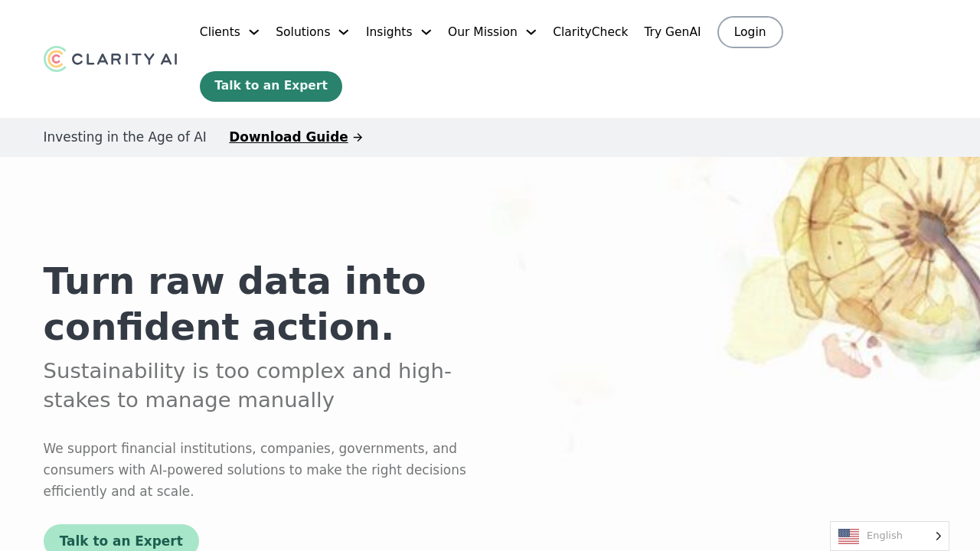Expand the Clients menu chevron
The height and width of the screenshot is (551, 980).
[254, 32]
